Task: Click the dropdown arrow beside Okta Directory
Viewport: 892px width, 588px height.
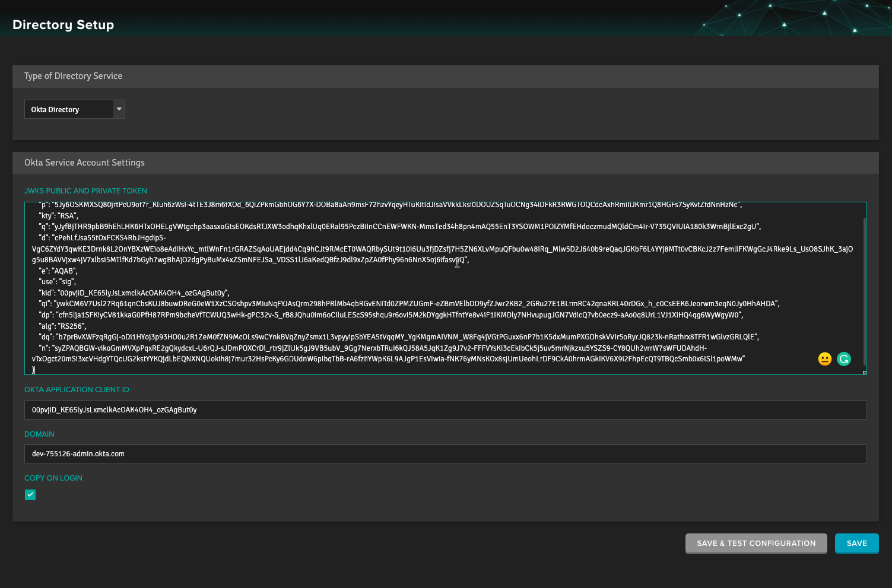Action: point(119,109)
